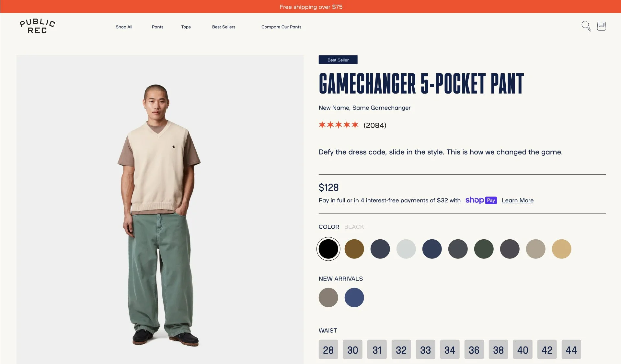
Task: Select waist size 44
Action: pos(571,349)
